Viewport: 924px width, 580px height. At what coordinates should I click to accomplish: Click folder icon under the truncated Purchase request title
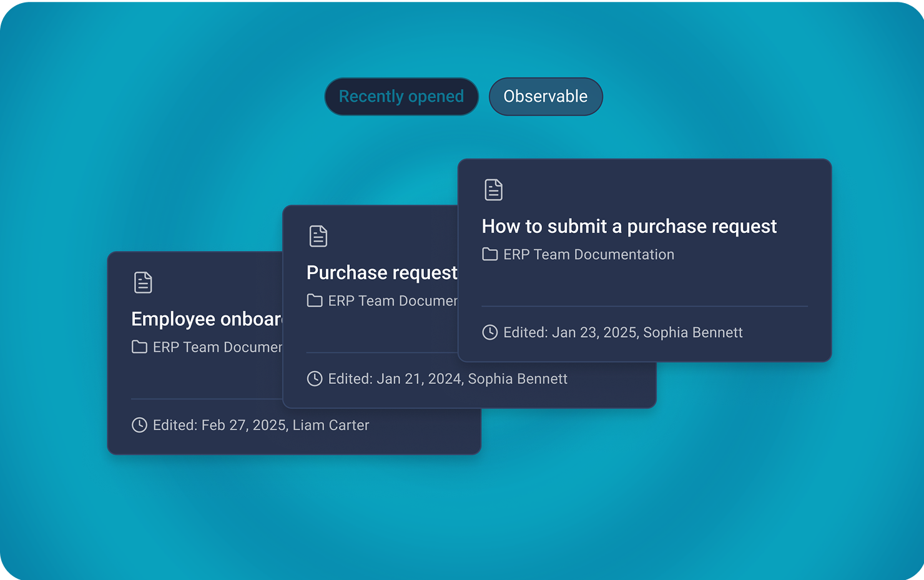(x=315, y=301)
